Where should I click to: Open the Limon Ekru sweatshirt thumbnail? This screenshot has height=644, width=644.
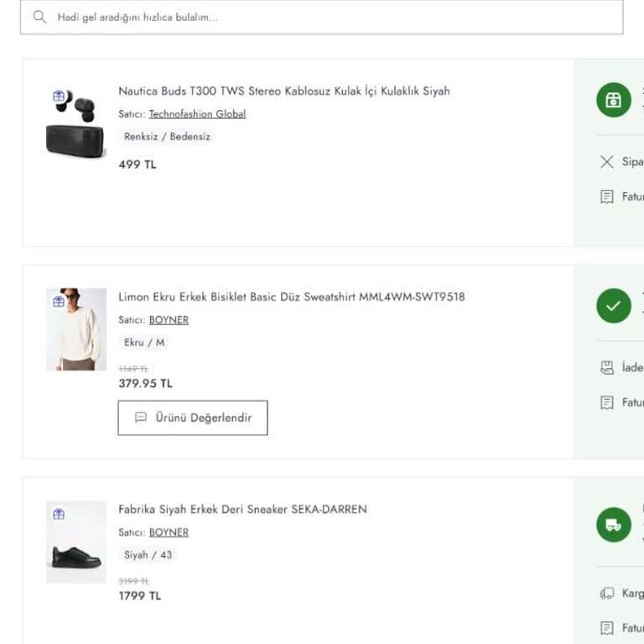(x=76, y=330)
